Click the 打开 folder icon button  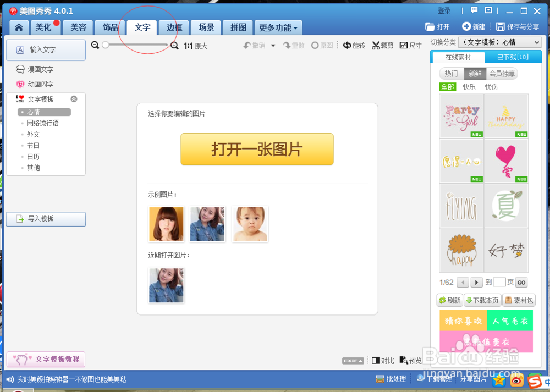[x=437, y=26]
